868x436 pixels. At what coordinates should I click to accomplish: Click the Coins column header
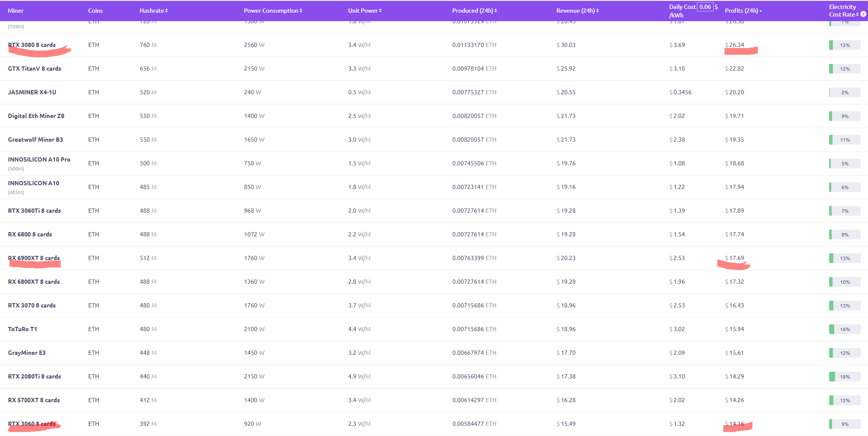click(x=96, y=11)
